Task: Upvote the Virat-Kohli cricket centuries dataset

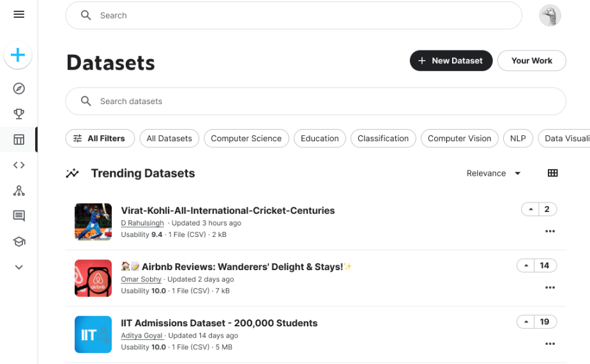Action: 530,209
